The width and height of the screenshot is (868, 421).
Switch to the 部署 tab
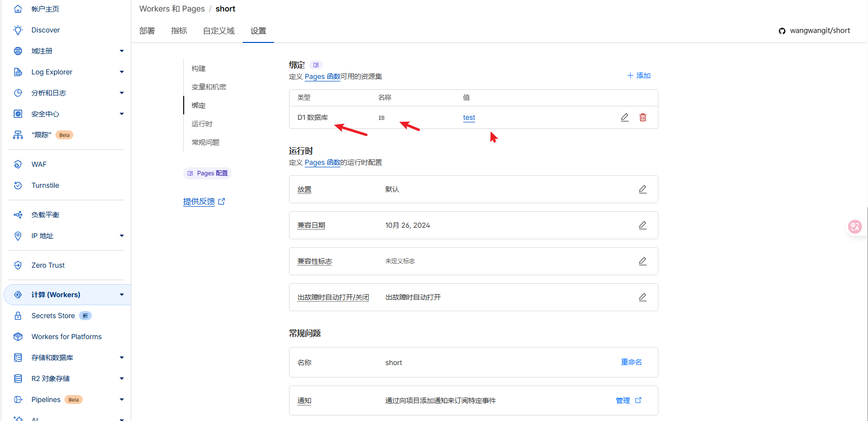pos(147,31)
